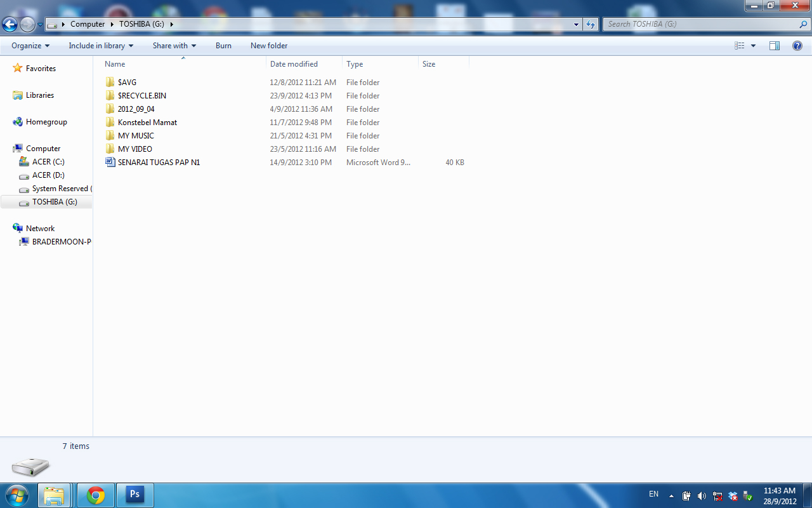Open the Include in library menu
Screen dimensions: 812x508
(100, 45)
